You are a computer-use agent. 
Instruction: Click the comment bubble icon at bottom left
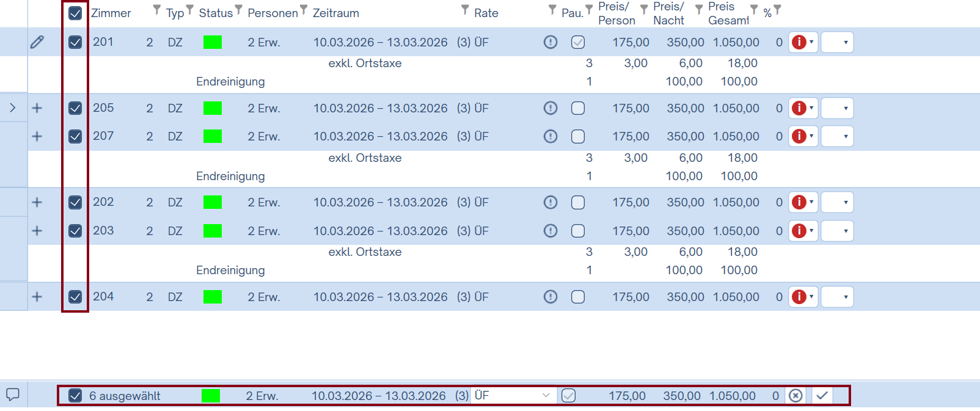(13, 395)
